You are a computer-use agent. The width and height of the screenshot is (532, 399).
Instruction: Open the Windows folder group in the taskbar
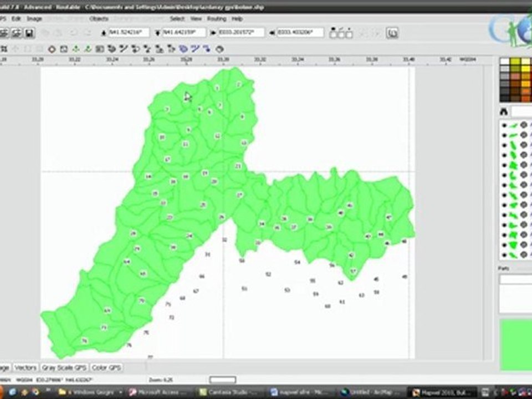(x=91, y=392)
